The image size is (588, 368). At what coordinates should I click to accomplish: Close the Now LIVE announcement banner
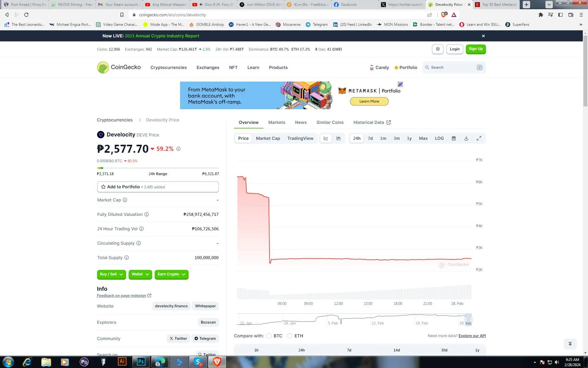pyautogui.click(x=483, y=36)
